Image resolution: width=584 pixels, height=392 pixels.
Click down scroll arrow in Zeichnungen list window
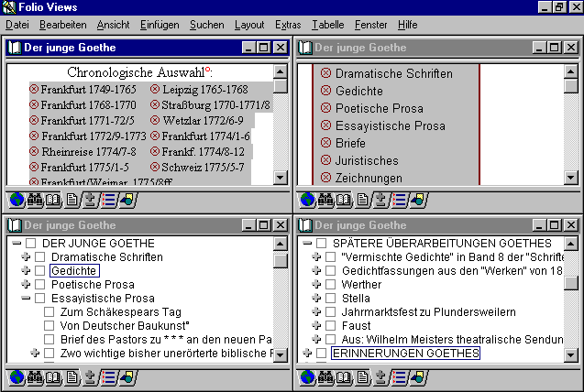570,178
